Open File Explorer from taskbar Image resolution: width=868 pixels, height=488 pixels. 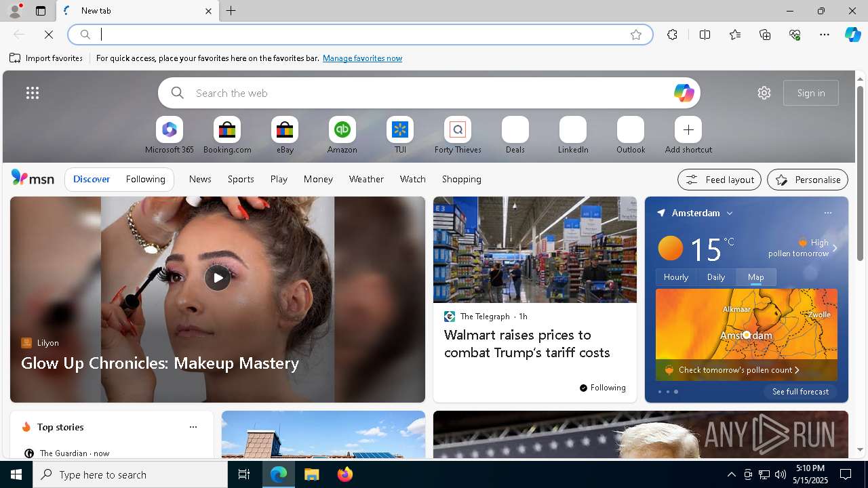point(312,474)
